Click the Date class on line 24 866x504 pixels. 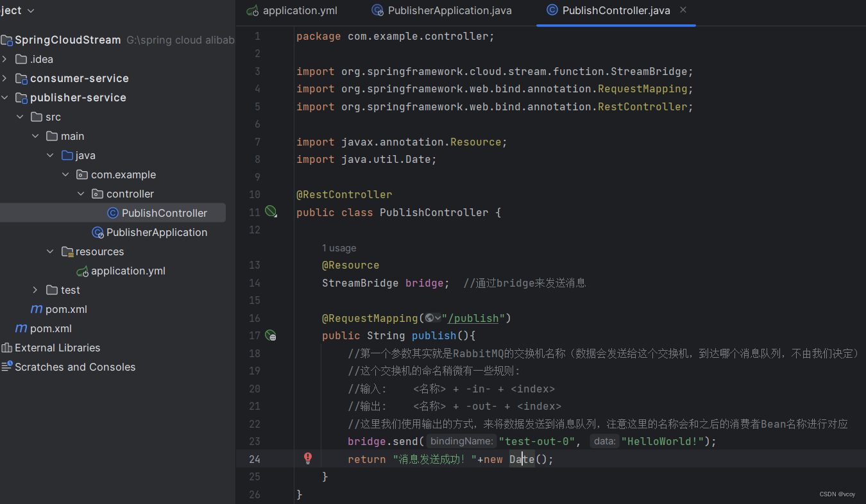click(522, 459)
